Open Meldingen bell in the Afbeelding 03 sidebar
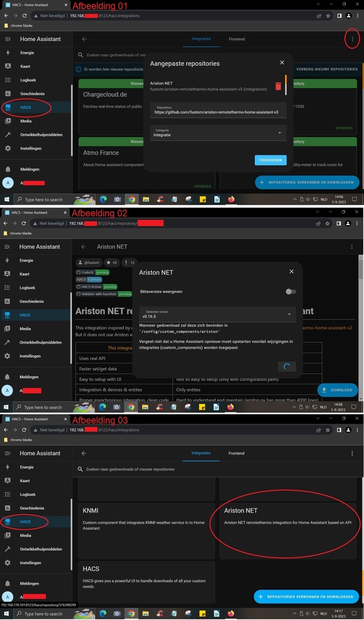This screenshot has width=364, height=620. pos(8,583)
